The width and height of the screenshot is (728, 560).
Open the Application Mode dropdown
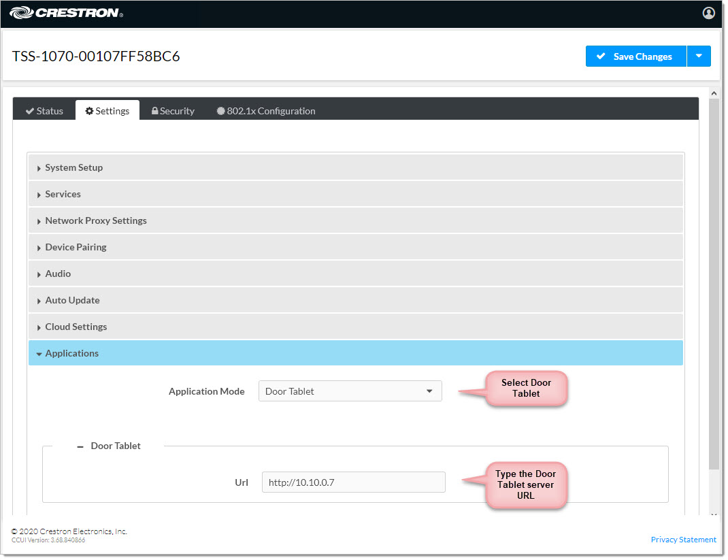point(350,391)
